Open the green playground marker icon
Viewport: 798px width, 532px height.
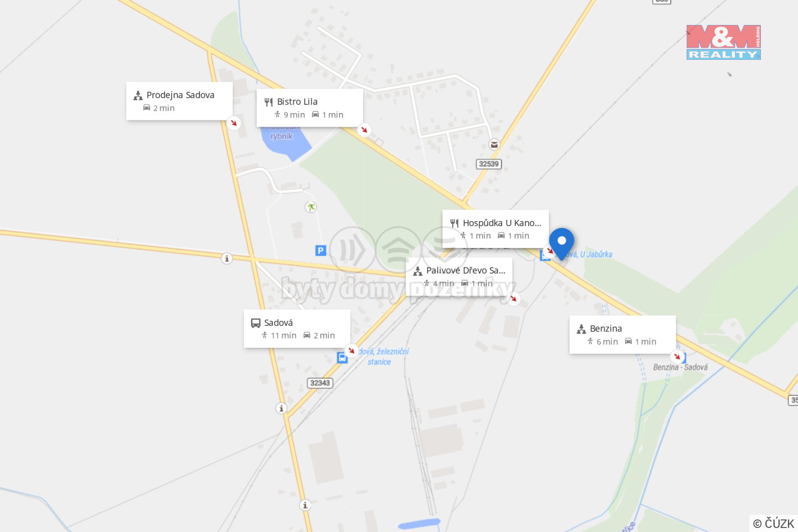[x=311, y=207]
